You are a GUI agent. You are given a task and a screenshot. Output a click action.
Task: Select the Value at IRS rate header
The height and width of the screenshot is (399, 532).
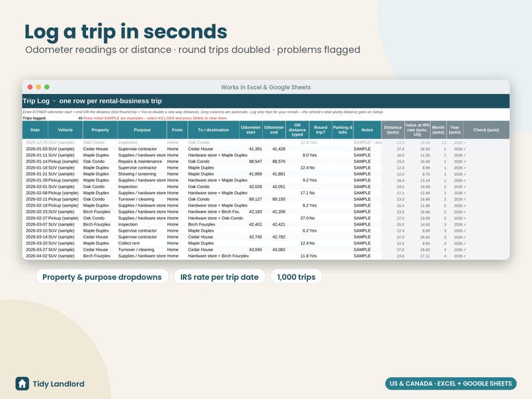click(417, 130)
